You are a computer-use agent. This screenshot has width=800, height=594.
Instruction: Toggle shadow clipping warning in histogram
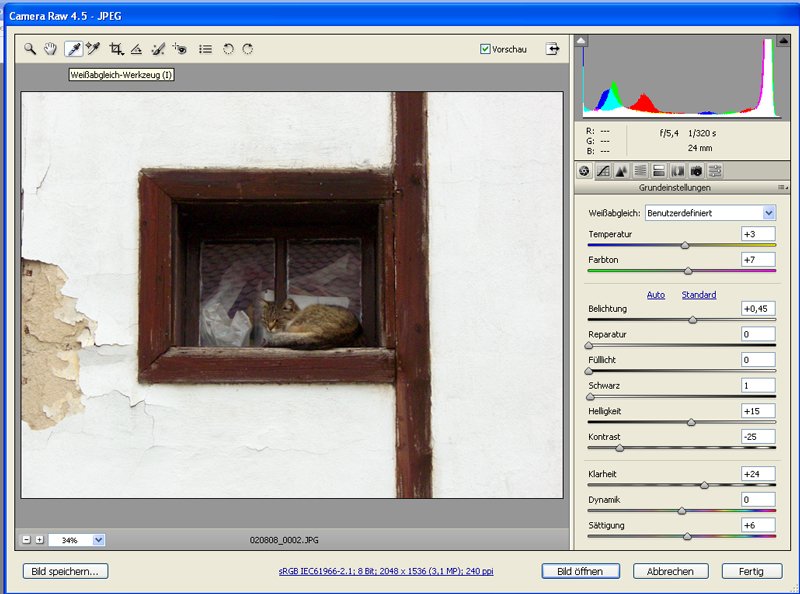[x=582, y=41]
